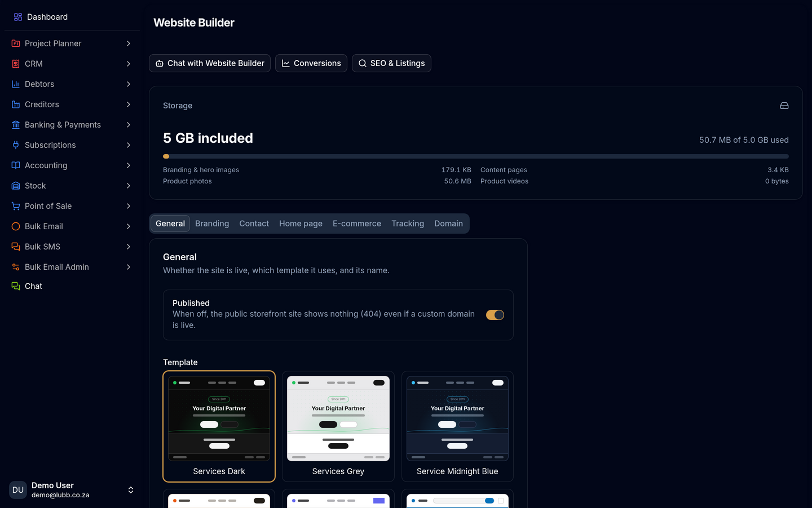Click the DU user avatar
The image size is (812, 508).
click(x=18, y=490)
